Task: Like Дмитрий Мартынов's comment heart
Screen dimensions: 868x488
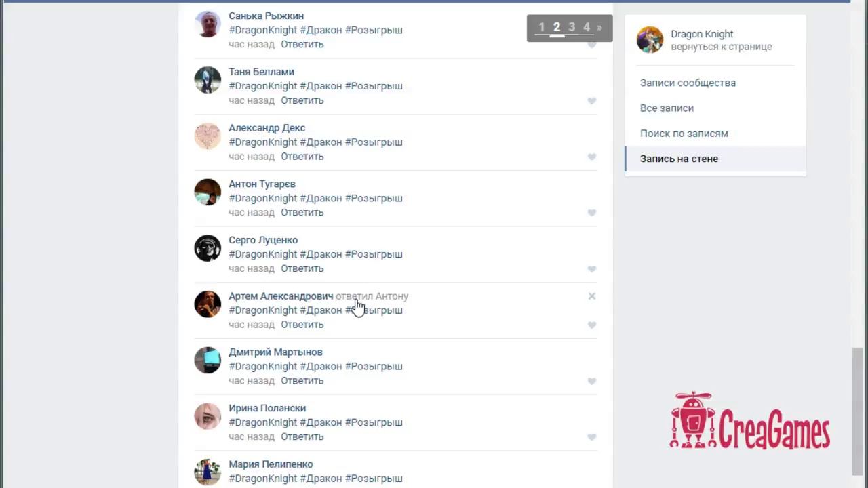Action: click(x=591, y=382)
